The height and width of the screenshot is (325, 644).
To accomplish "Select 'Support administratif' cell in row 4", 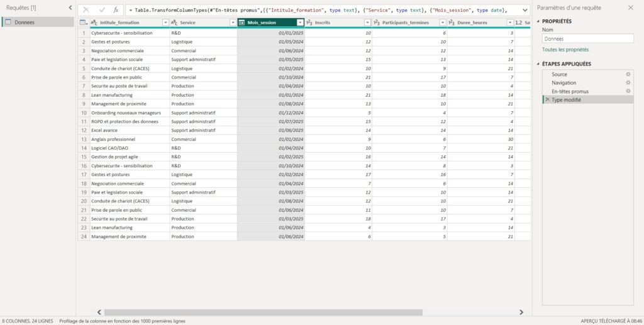I will pos(203,60).
